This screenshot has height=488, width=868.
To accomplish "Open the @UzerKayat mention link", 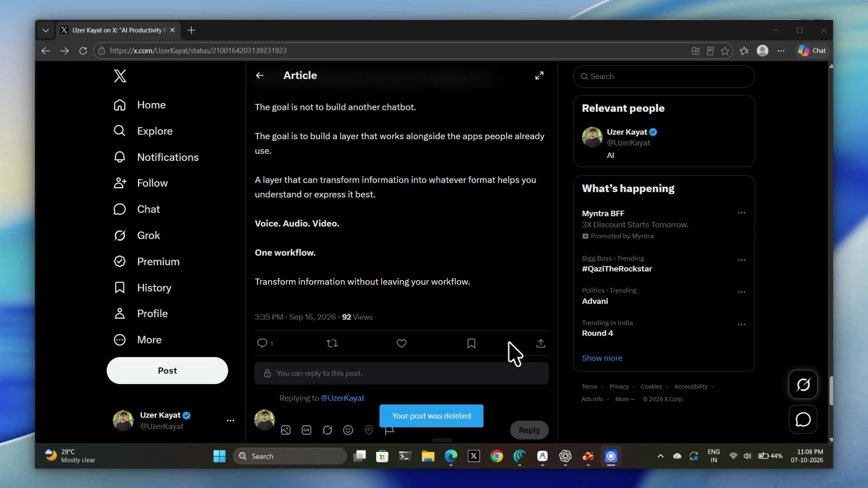I will point(342,398).
